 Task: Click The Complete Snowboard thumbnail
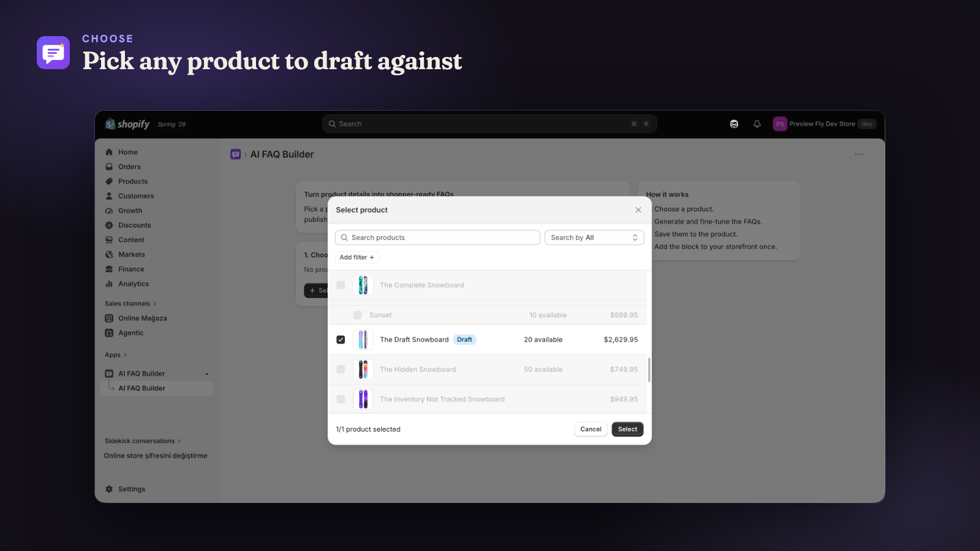click(363, 285)
